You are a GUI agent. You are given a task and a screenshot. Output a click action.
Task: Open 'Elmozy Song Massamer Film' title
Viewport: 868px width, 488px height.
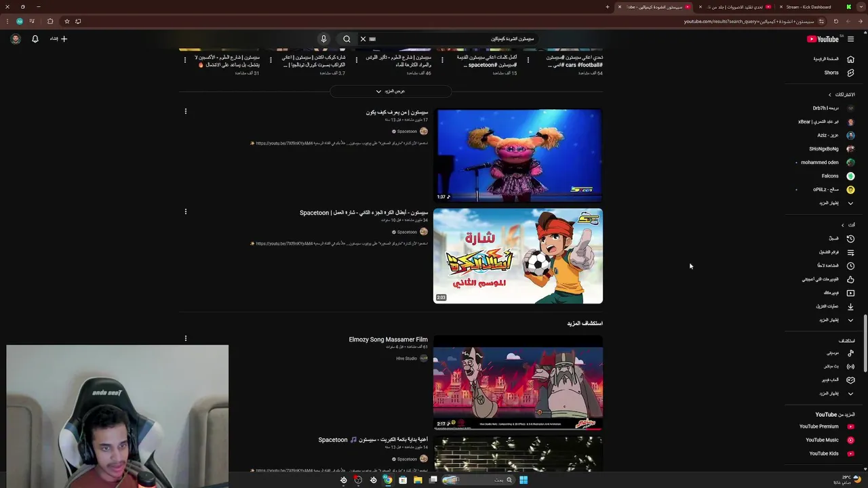pos(389,340)
